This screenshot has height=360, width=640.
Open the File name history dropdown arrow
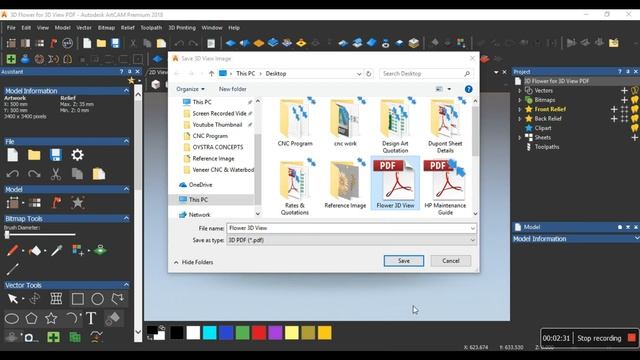click(x=473, y=228)
